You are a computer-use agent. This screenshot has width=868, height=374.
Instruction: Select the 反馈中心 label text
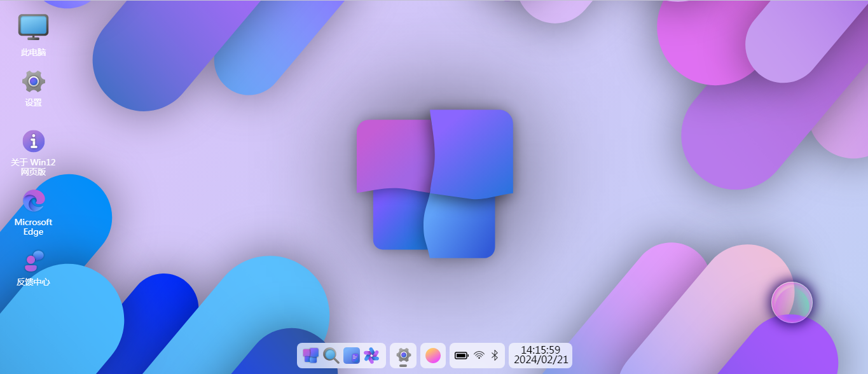33,282
